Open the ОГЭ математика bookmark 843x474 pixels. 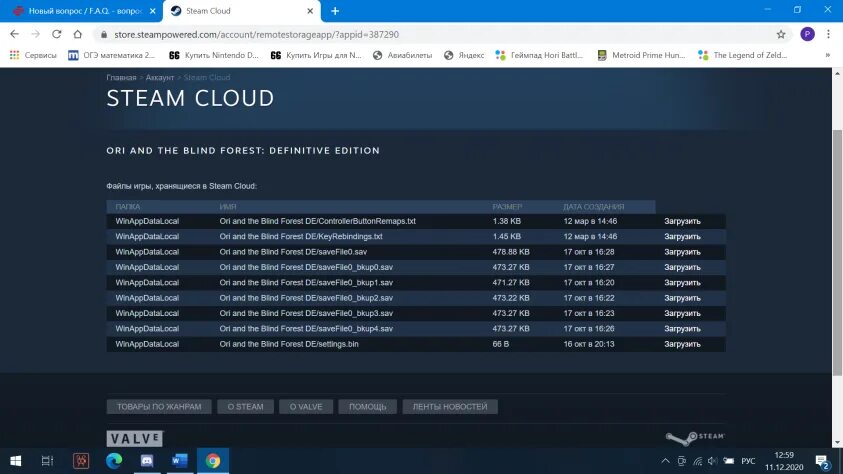[x=111, y=55]
